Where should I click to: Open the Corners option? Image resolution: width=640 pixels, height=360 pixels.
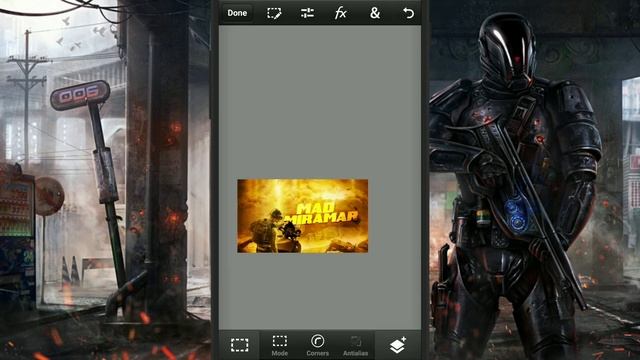[x=318, y=345]
